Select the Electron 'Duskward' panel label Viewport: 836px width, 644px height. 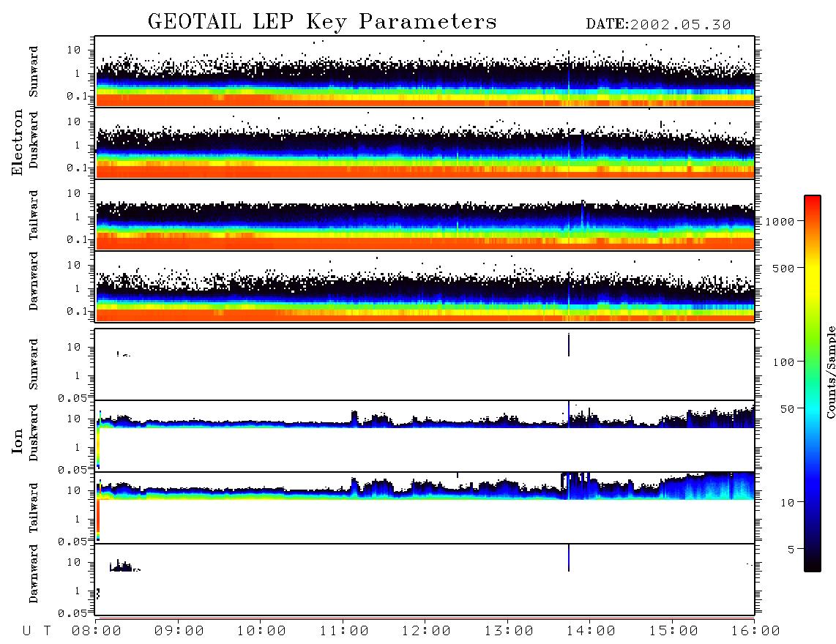pos(34,140)
